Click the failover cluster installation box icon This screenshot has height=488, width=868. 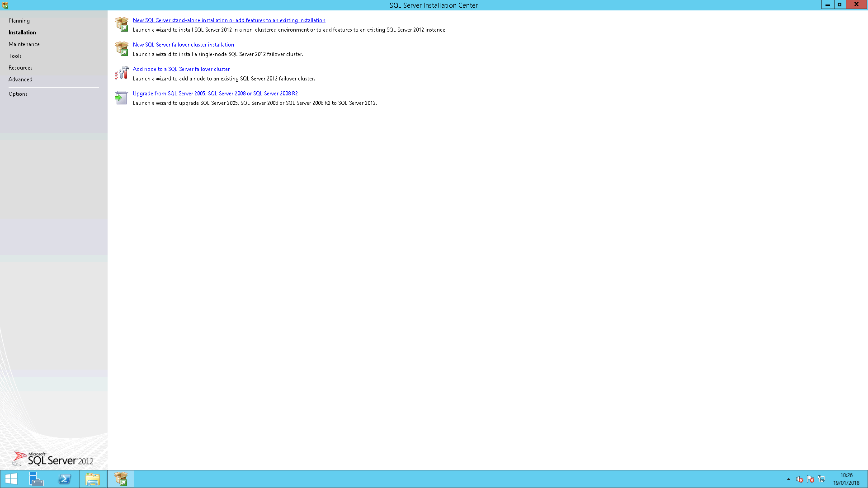(x=122, y=49)
